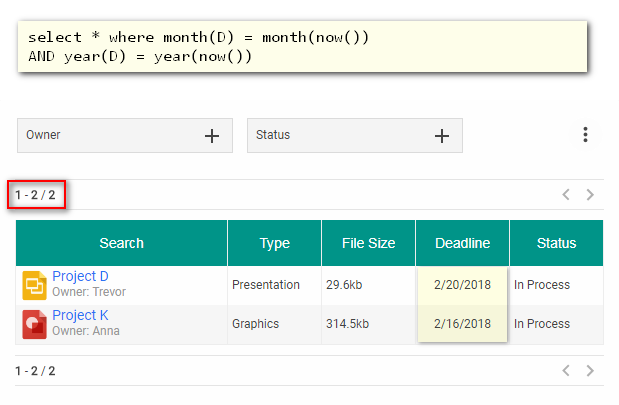Click inside the SQL query text box
The width and height of the screenshot is (619, 405).
(x=300, y=47)
